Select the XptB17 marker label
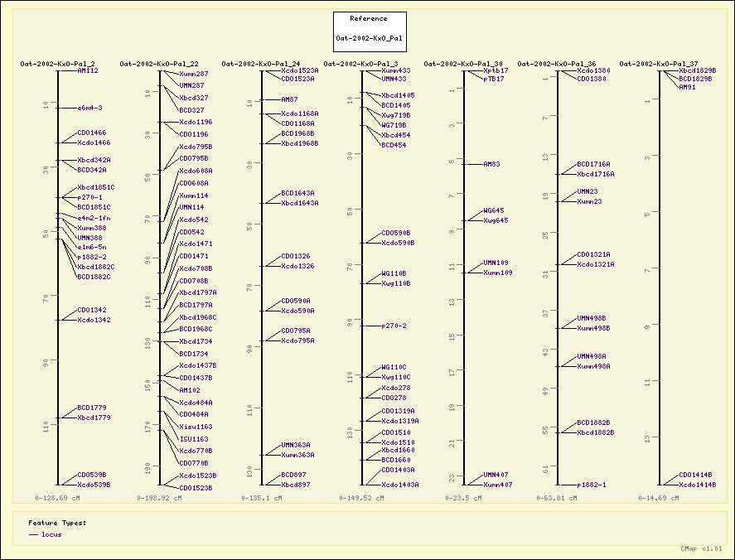Image resolution: width=735 pixels, height=560 pixels. click(496, 71)
